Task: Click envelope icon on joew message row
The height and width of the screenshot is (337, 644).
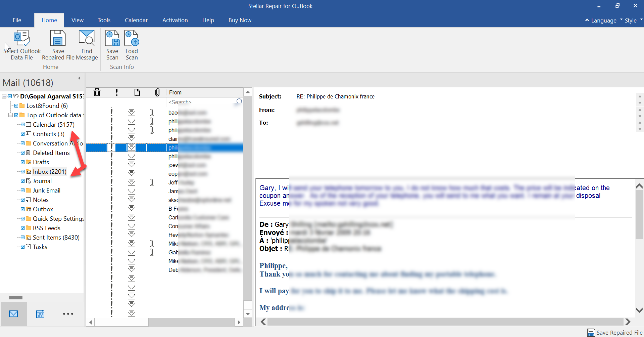Action: [132, 165]
